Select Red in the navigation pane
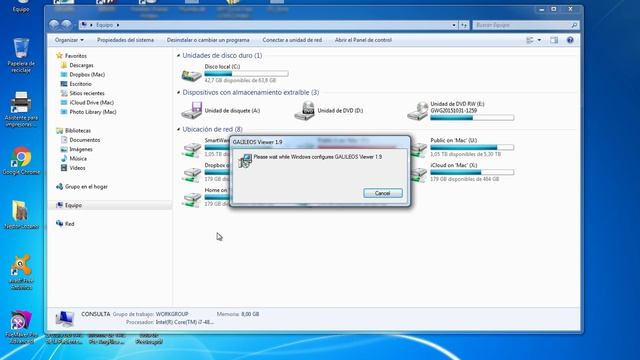The height and width of the screenshot is (360, 640). (x=69, y=224)
